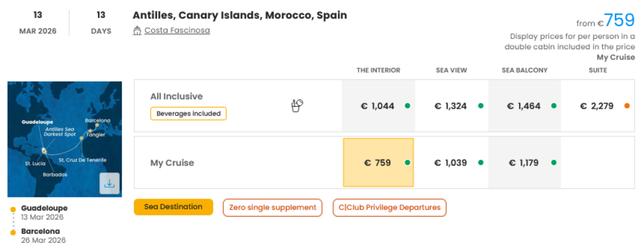
Task: Pick All Inclusive sea view price €1,324
Action: tap(450, 106)
